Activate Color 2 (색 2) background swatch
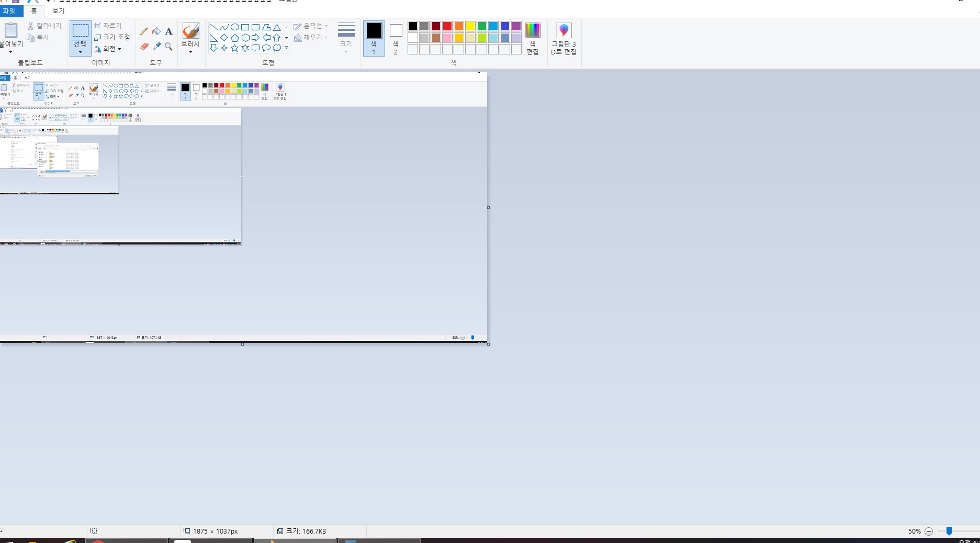980x543 pixels. (x=396, y=39)
